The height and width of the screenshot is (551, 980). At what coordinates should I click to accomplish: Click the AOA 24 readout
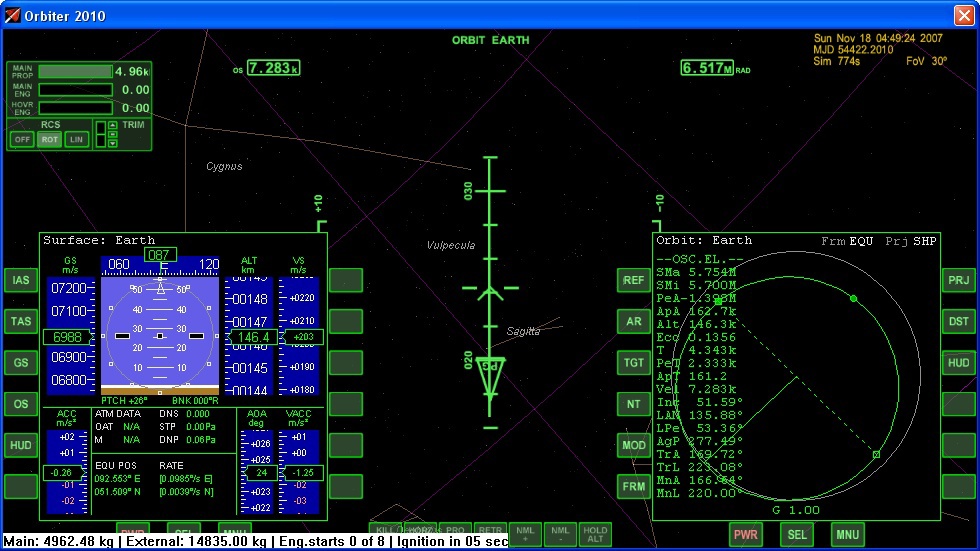pos(261,473)
